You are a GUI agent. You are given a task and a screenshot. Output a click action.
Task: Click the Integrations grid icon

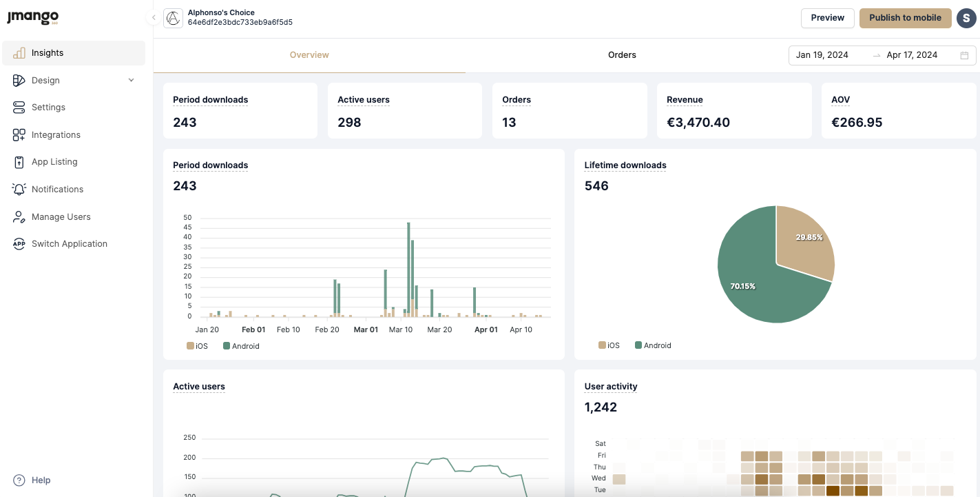coord(19,135)
